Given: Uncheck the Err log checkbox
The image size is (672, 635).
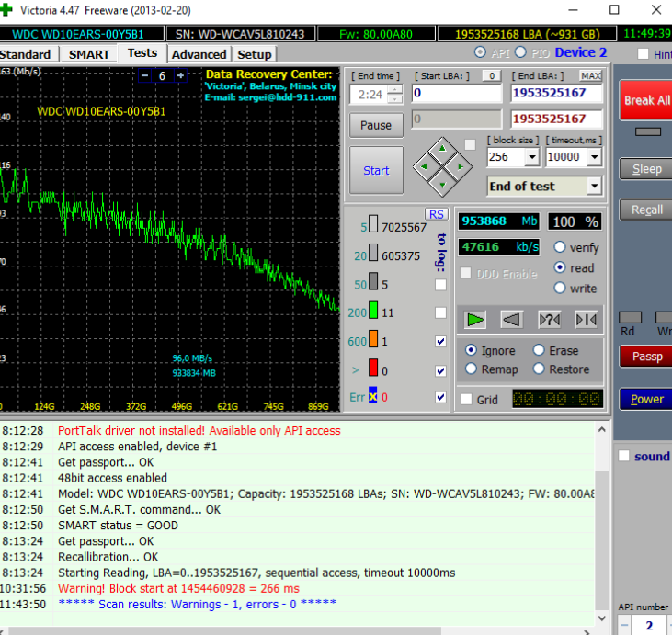Looking at the screenshot, I should pyautogui.click(x=440, y=397).
